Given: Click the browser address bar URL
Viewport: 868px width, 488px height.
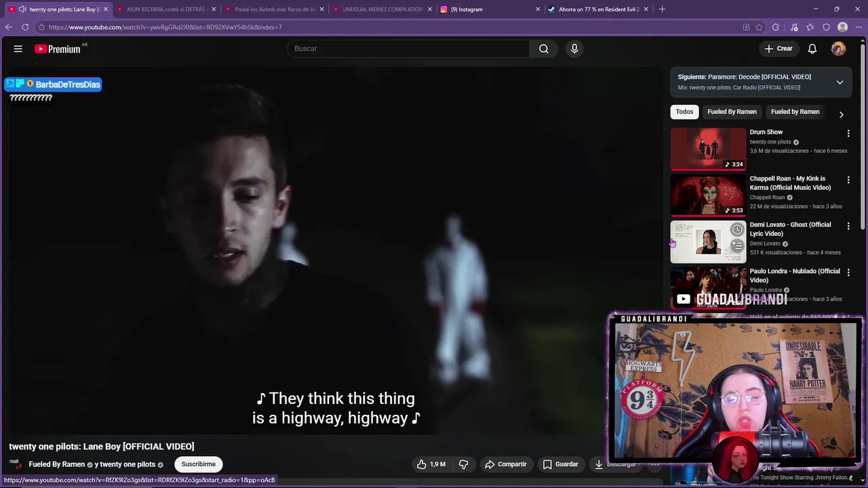Looking at the screenshot, I should [165, 27].
